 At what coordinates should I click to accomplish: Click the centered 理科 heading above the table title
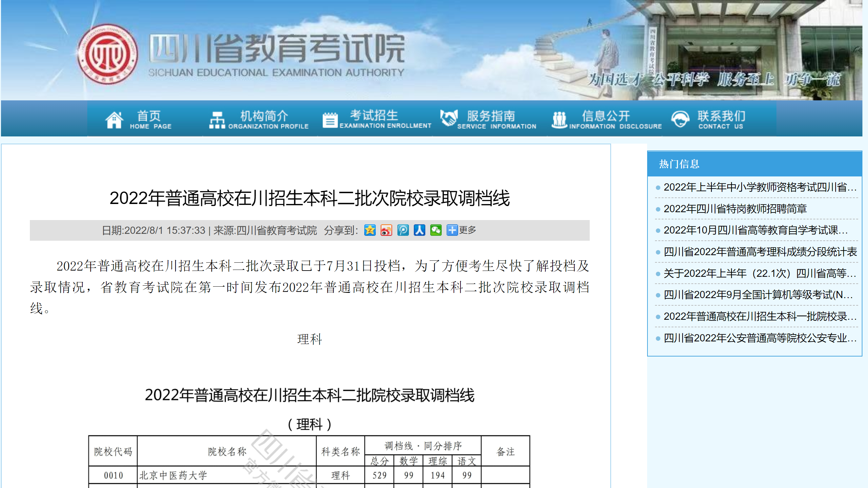click(310, 339)
